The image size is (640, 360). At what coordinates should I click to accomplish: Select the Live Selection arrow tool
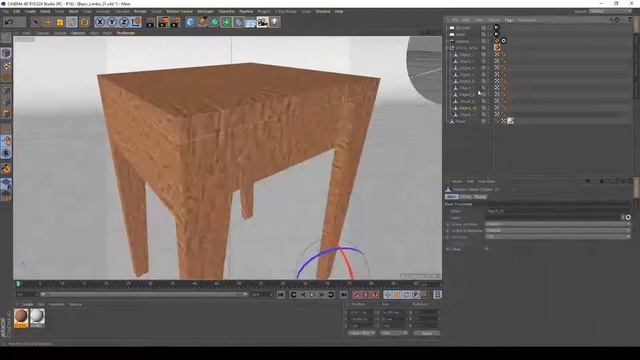point(36,22)
